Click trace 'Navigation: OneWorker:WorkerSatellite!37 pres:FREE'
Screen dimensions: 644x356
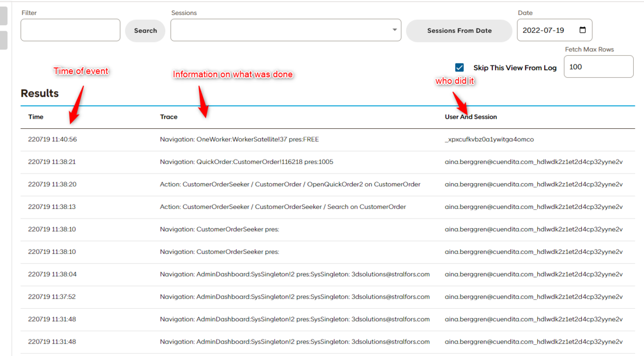coord(239,140)
